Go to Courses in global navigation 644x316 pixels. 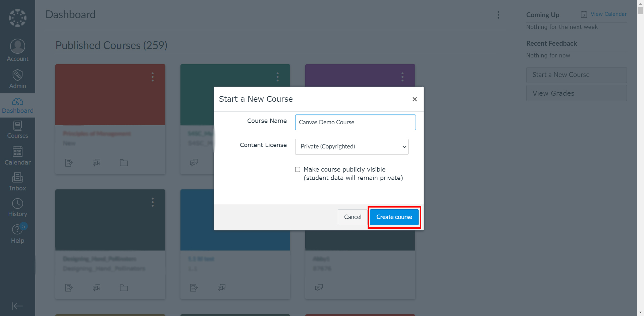coord(17,130)
